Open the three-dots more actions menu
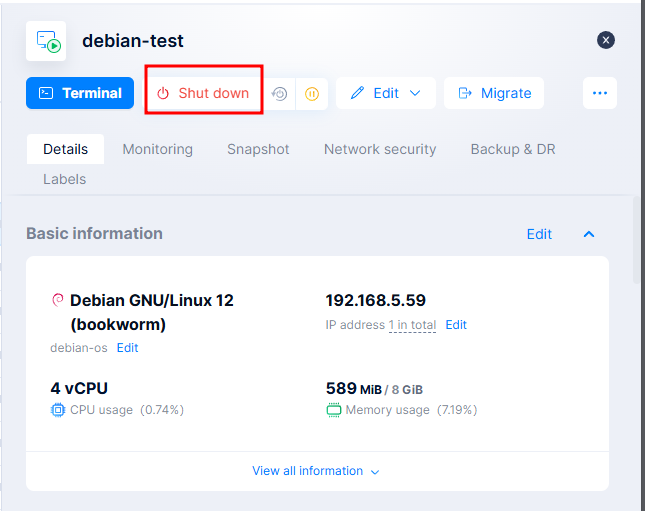Image resolution: width=645 pixels, height=511 pixels. click(x=600, y=93)
